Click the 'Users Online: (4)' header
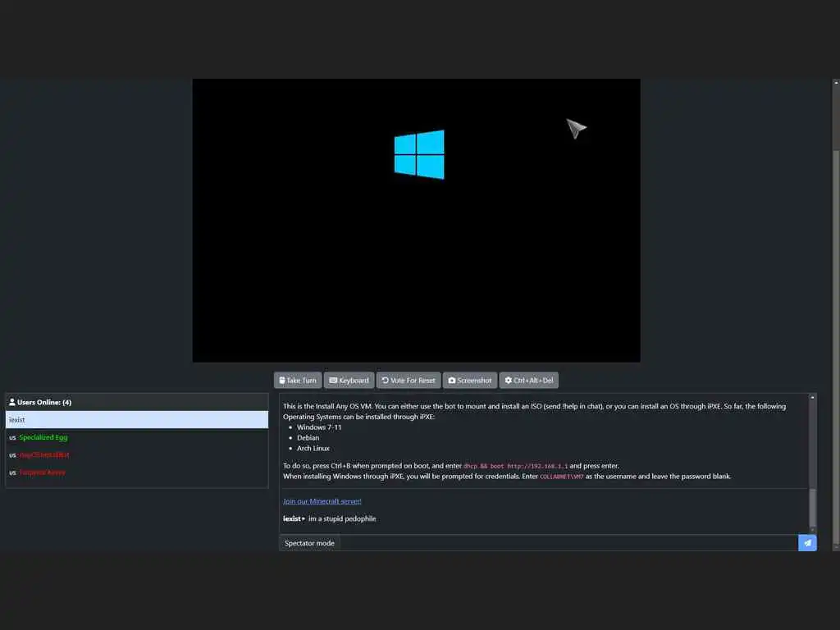The image size is (840, 630). pos(137,402)
